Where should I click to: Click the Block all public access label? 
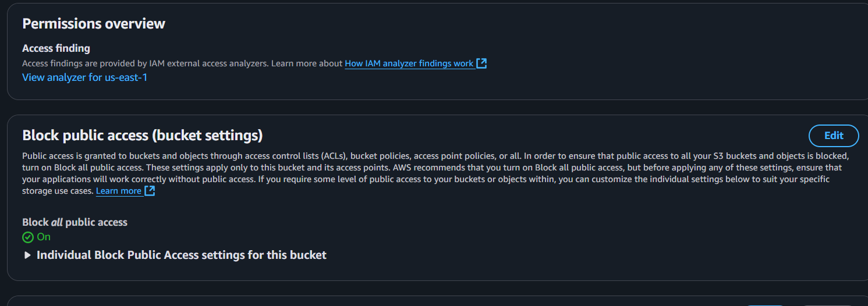(x=75, y=222)
